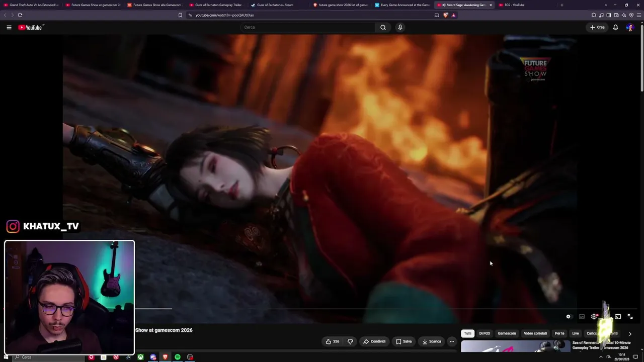Switch to Every Game Announced tab
Viewport: 644px width, 362px height.
(x=403, y=5)
